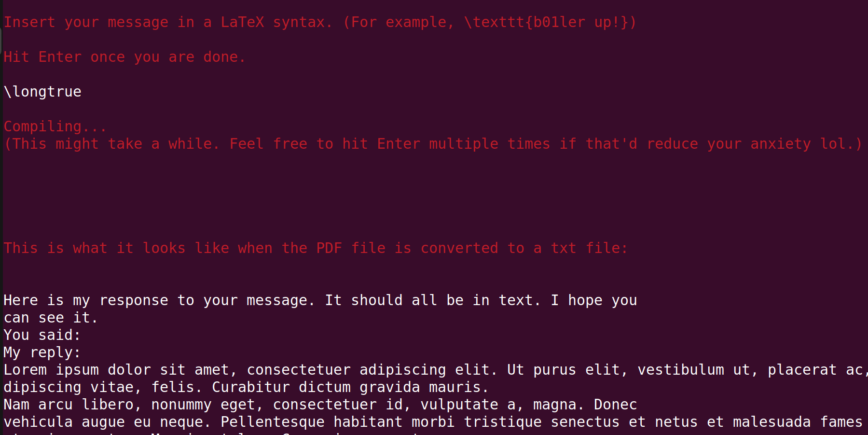868x435 pixels.
Task: Click the 'This is what it looks like' line
Action: pyautogui.click(x=316, y=248)
